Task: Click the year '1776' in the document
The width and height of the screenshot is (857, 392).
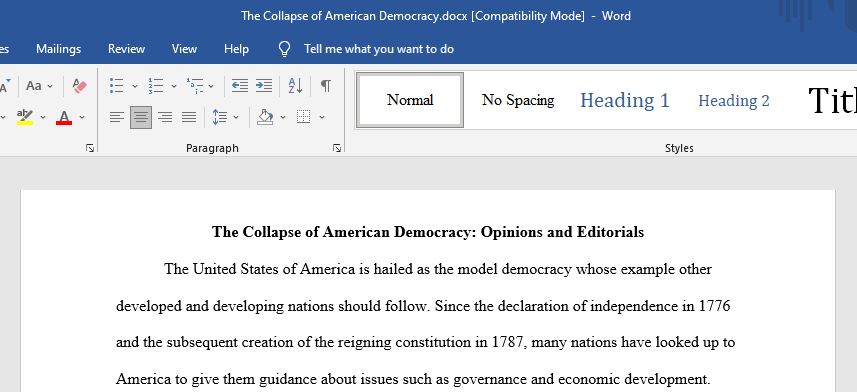Action: point(714,306)
